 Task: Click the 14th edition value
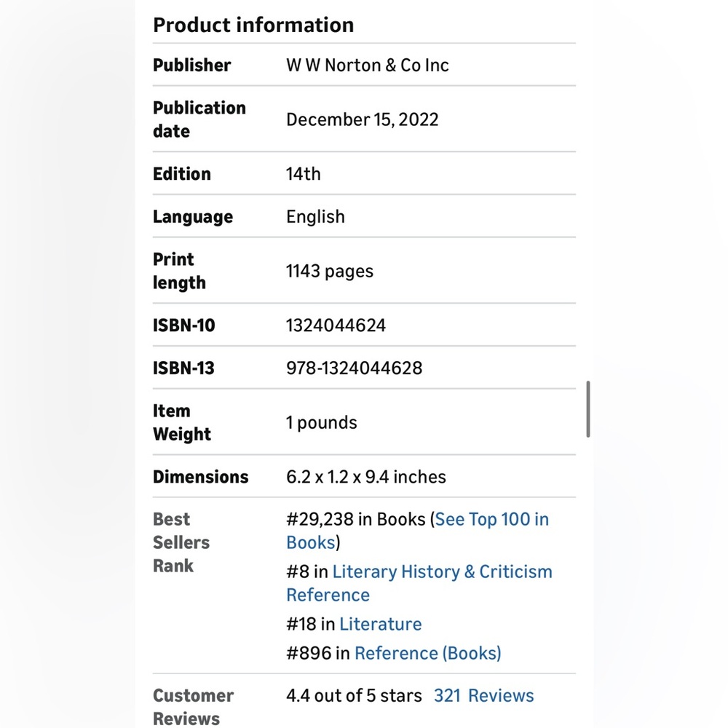[303, 174]
